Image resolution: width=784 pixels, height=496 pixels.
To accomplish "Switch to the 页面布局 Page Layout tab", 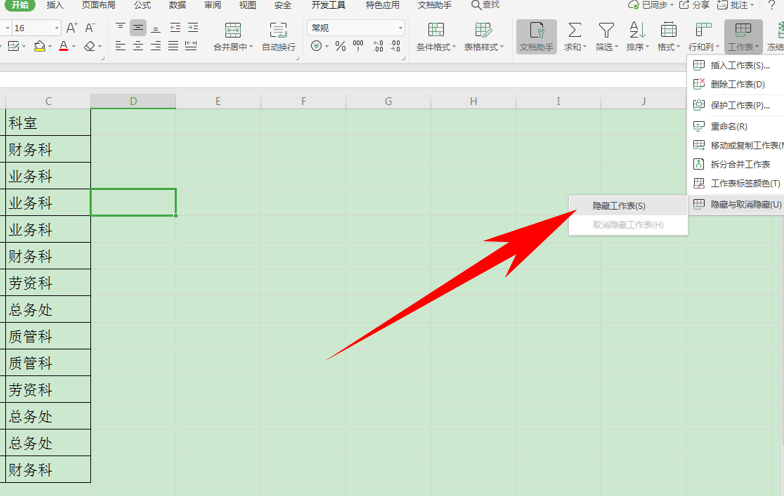I will click(x=98, y=5).
